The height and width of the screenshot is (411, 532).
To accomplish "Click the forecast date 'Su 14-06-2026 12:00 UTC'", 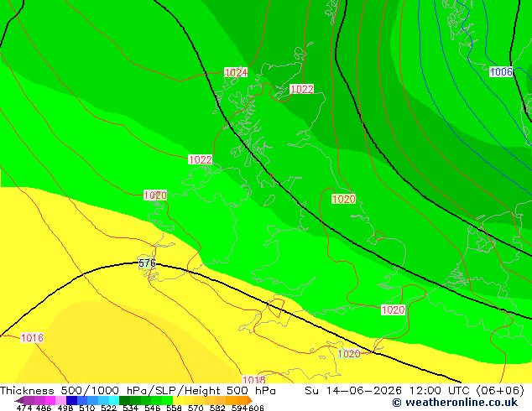I will coord(389,390).
